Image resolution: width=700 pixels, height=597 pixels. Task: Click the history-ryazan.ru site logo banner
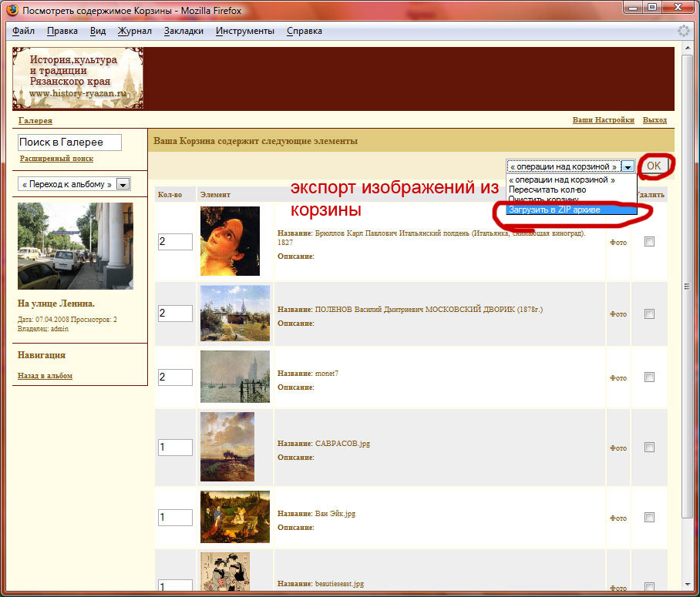click(x=78, y=78)
